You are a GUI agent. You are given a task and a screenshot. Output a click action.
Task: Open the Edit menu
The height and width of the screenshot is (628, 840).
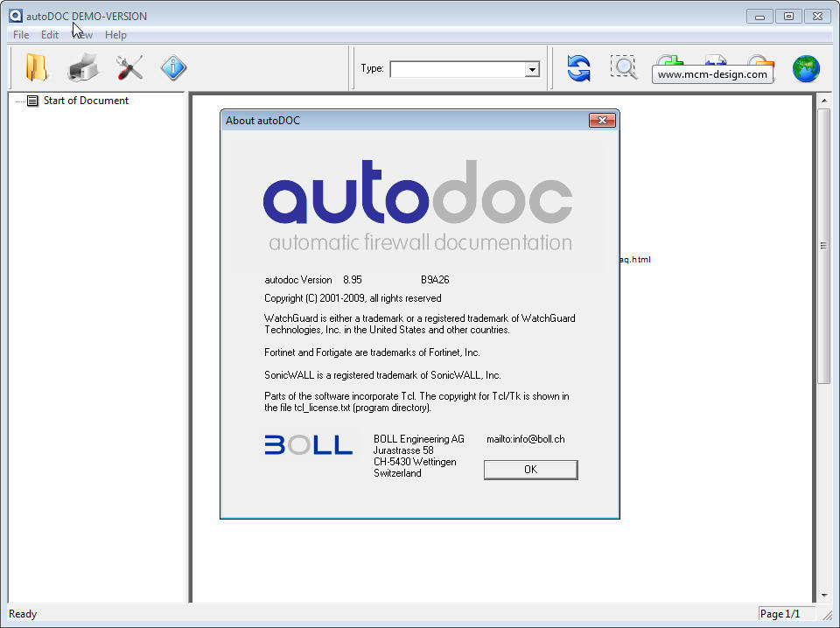pyautogui.click(x=49, y=35)
